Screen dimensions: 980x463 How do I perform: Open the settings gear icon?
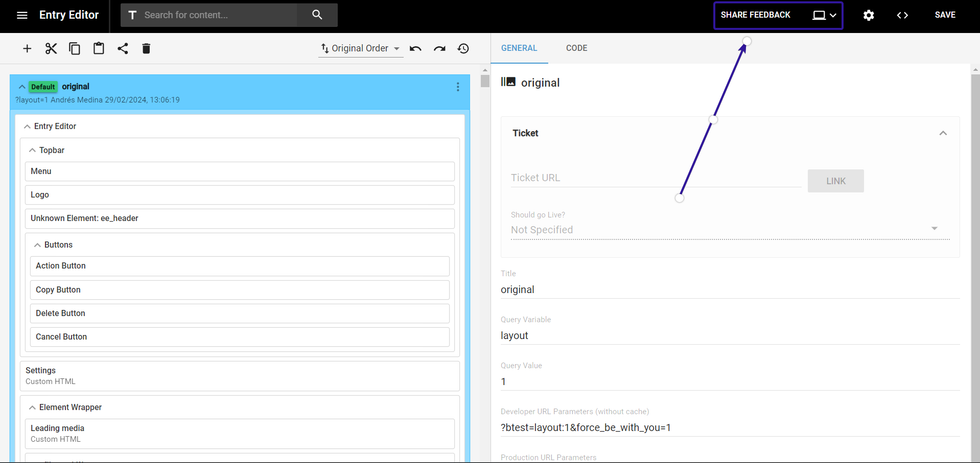point(868,16)
